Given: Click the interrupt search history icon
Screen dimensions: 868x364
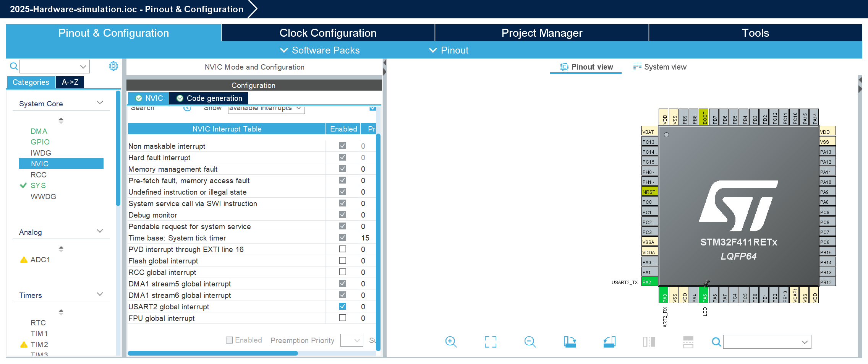Looking at the screenshot, I should [187, 108].
